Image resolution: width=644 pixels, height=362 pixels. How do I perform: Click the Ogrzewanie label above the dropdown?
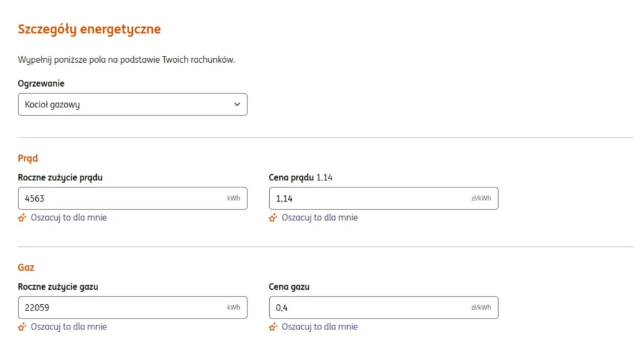pyautogui.click(x=41, y=84)
